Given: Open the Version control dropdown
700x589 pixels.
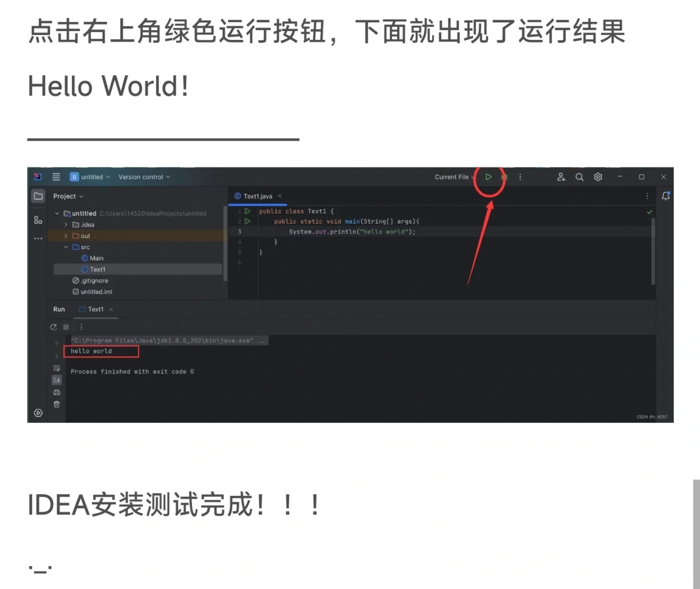Looking at the screenshot, I should 145,177.
